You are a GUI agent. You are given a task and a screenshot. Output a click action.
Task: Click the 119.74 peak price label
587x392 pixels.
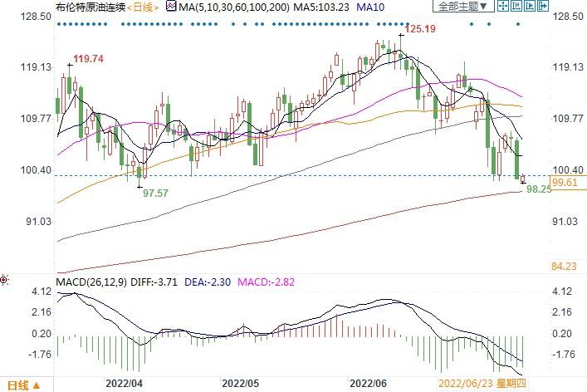88,59
